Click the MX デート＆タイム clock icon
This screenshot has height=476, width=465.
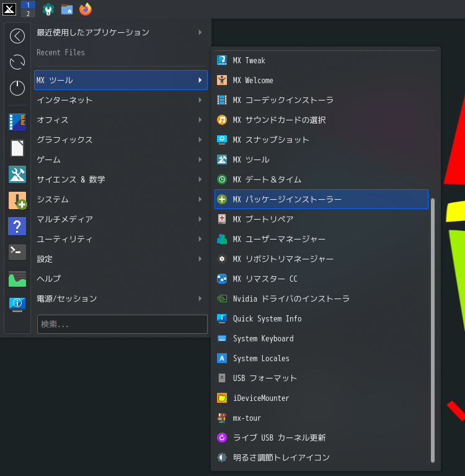pos(222,179)
